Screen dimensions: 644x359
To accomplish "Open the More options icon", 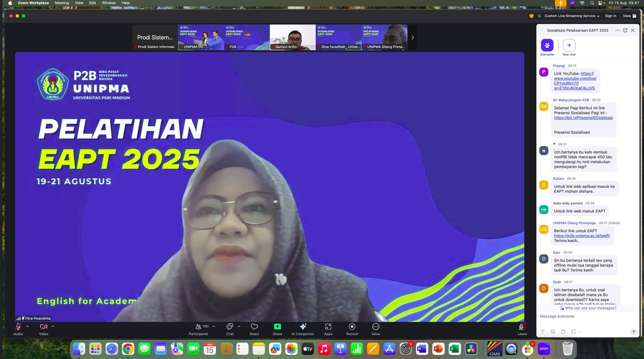I will (376, 327).
